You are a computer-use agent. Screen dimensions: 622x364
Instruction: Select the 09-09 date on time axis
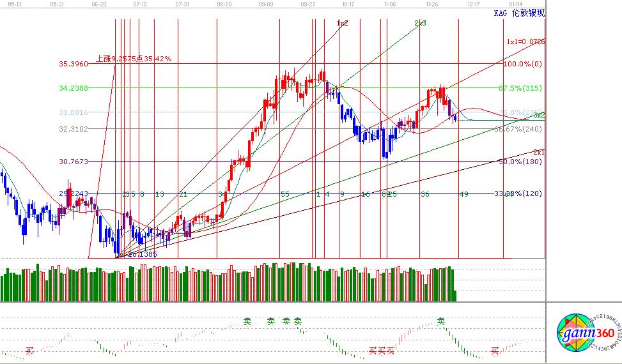pos(266,3)
